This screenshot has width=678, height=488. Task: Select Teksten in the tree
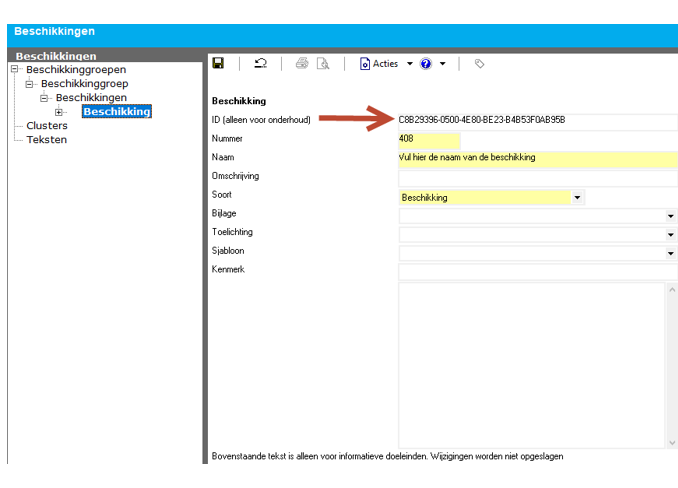tap(47, 140)
